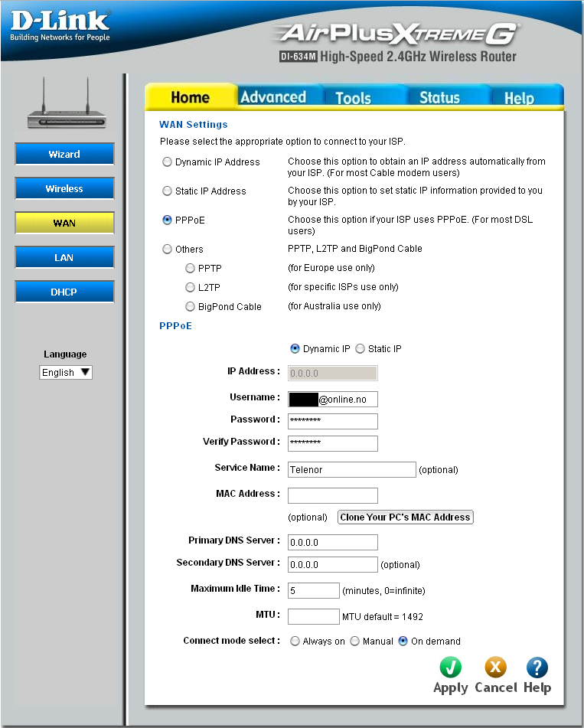
Task: Click the 'MTU default = 1492' text
Action: 383,617
